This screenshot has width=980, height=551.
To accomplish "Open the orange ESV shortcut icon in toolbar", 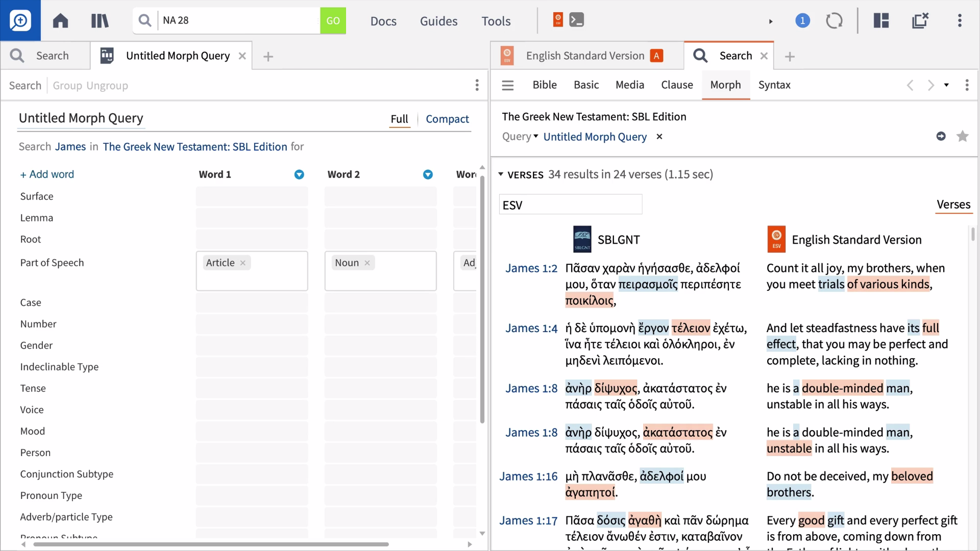I will [x=558, y=20].
